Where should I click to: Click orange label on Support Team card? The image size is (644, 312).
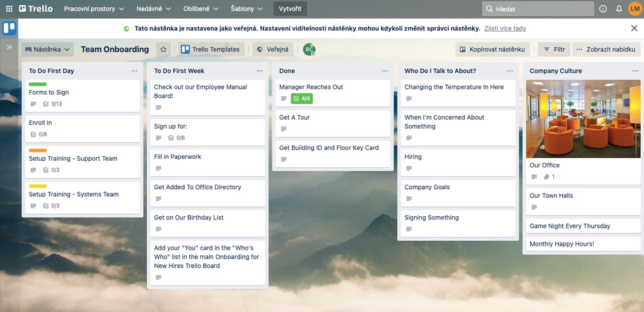pyautogui.click(x=38, y=151)
